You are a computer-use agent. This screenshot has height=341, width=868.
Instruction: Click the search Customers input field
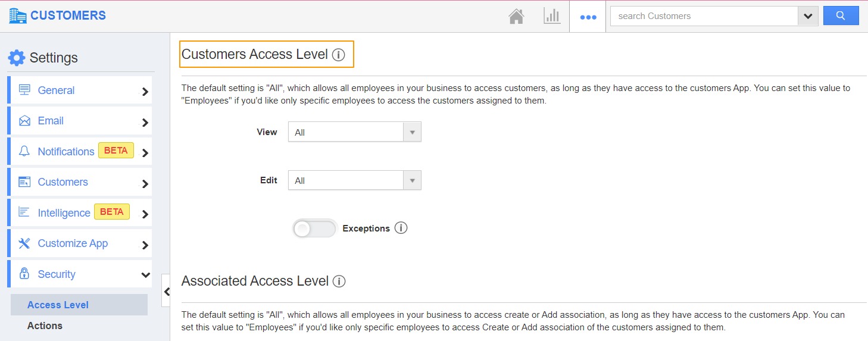[704, 16]
